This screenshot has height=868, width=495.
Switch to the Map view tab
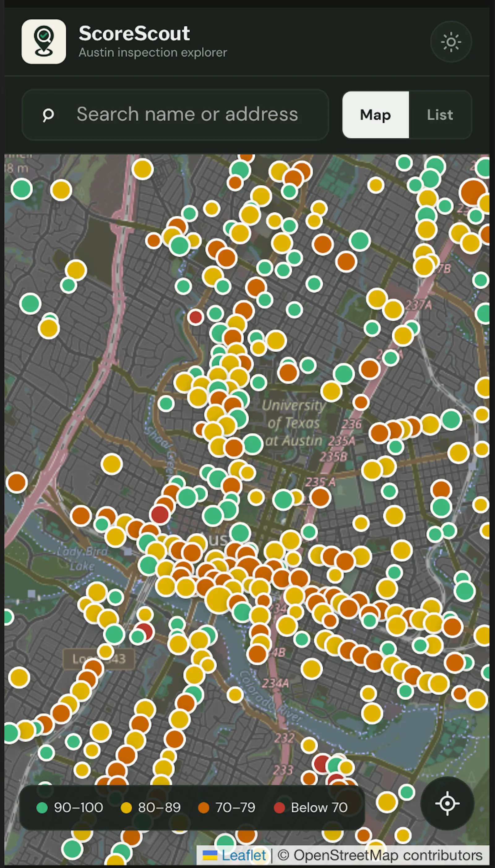[x=375, y=115]
